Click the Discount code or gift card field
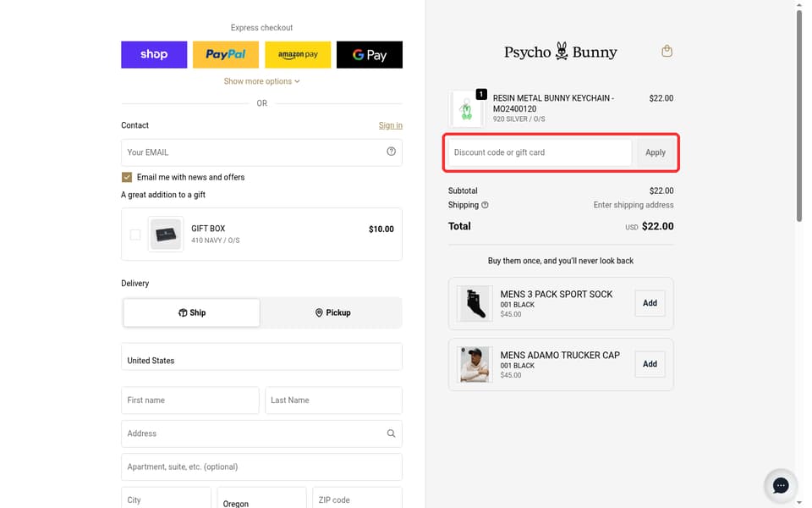The width and height of the screenshot is (812, 508). pos(540,152)
